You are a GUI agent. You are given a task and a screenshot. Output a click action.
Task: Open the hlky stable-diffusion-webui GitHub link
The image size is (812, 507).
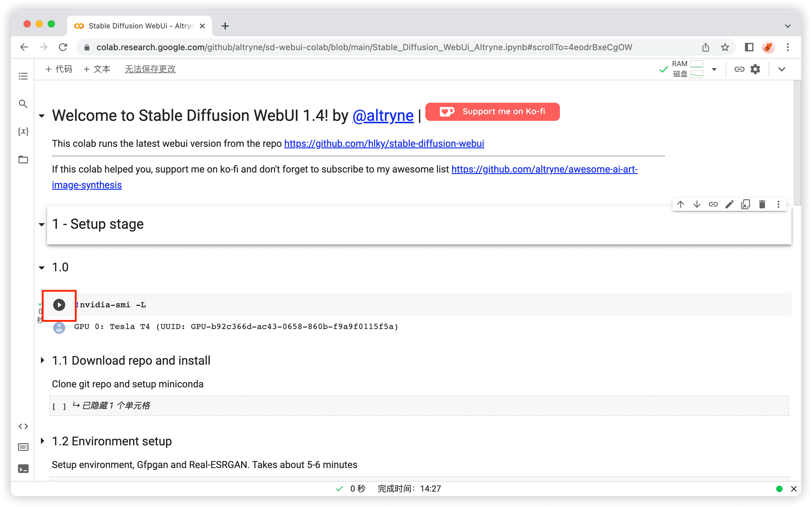pos(384,144)
